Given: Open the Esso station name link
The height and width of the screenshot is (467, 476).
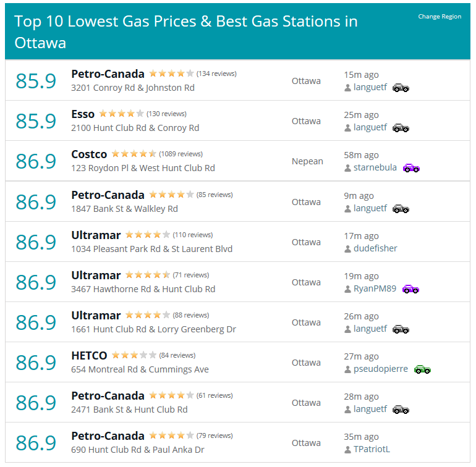Looking at the screenshot, I should coord(83,114).
